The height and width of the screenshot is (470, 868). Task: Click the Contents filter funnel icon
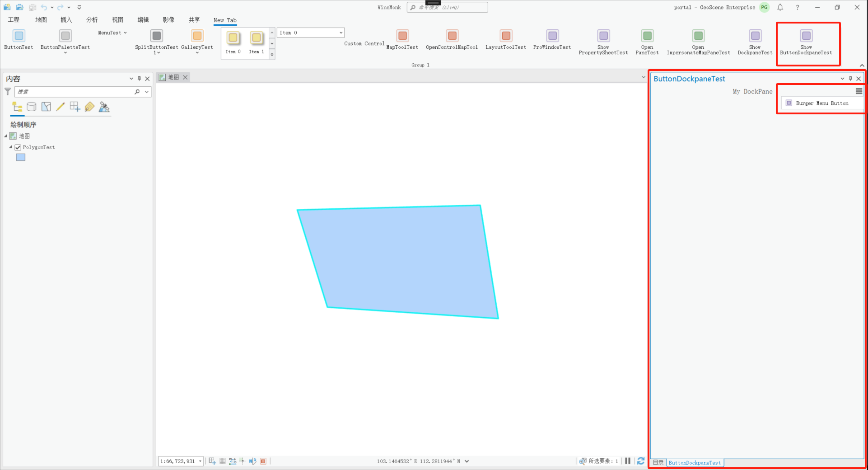(8, 92)
